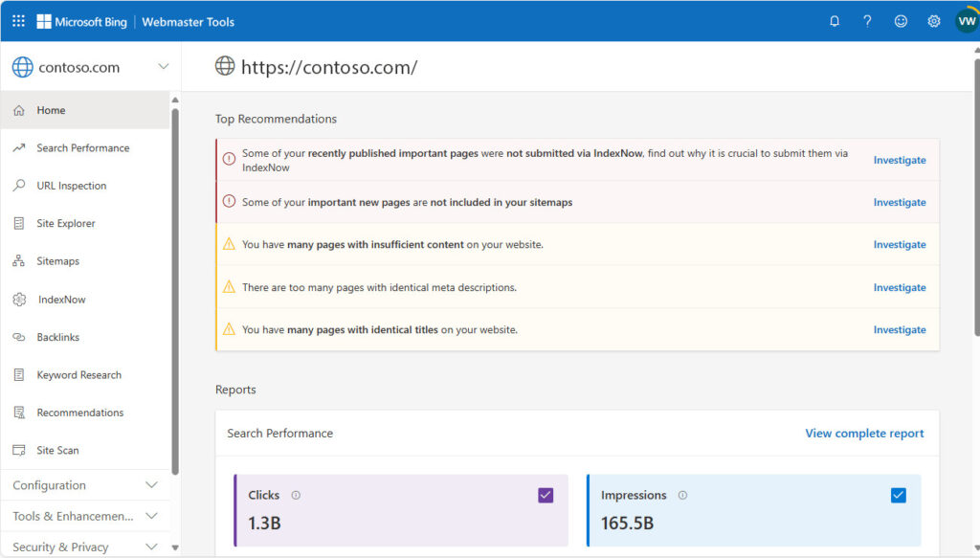
Task: Click the info icon beside Impressions
Action: pos(682,496)
